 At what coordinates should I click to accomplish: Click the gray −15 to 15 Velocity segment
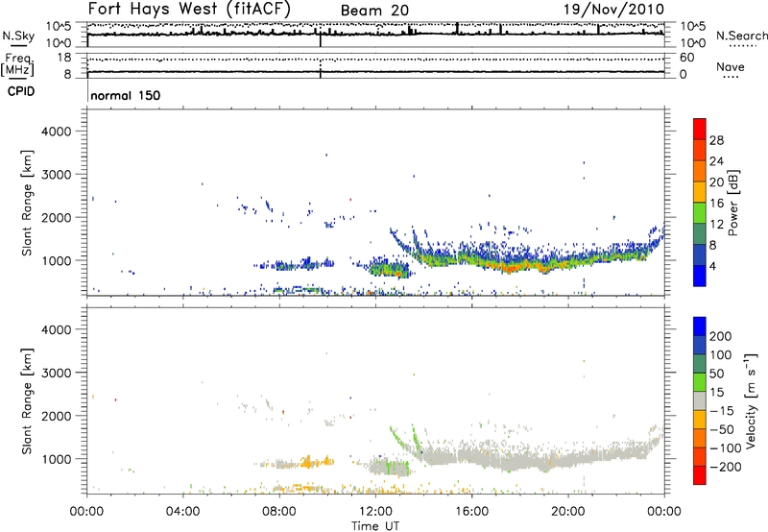click(700, 400)
